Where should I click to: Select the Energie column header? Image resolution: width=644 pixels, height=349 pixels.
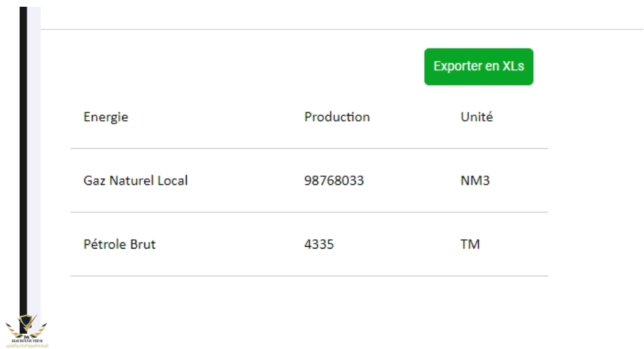tap(106, 117)
